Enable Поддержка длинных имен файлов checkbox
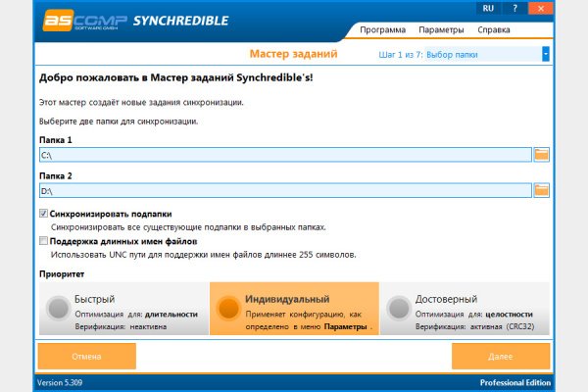 click(43, 241)
